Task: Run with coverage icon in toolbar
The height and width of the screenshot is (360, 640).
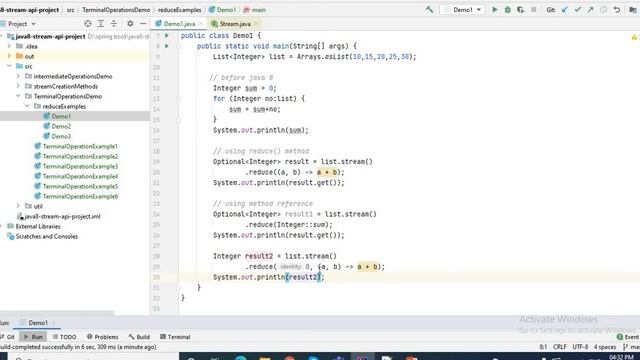Action: [520, 9]
